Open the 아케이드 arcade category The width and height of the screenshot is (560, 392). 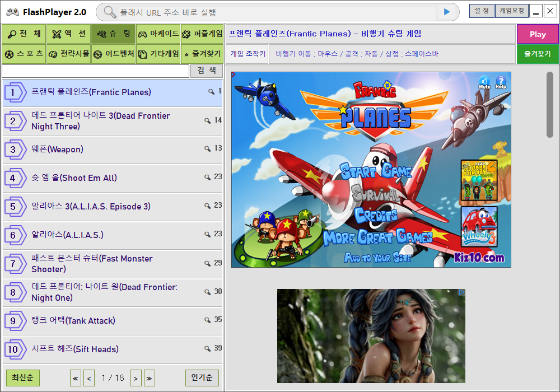tap(158, 34)
